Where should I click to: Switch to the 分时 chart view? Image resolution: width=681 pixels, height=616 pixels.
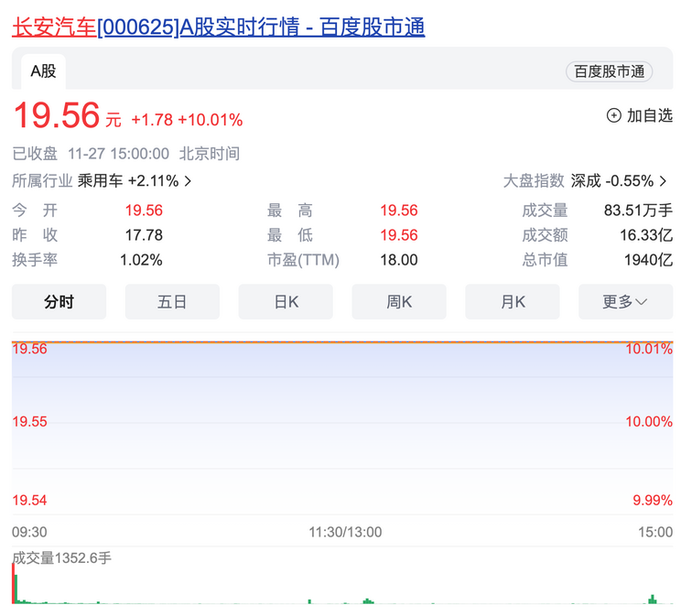pos(59,302)
